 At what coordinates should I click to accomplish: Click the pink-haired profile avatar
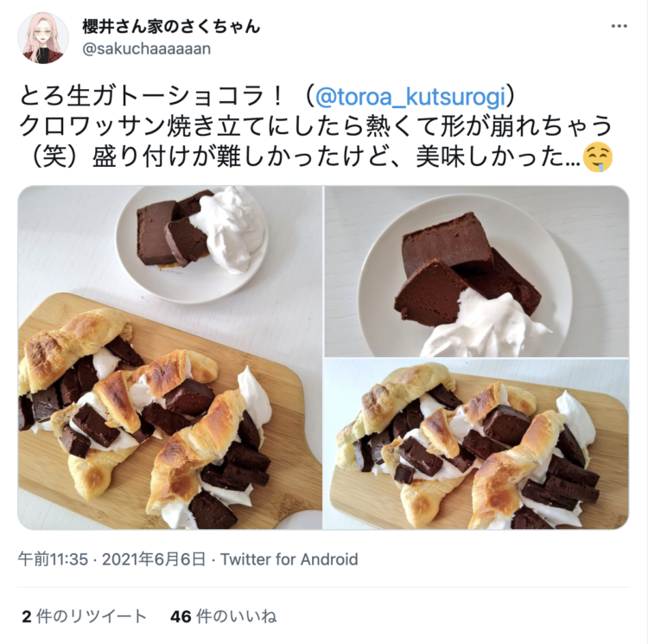[42, 38]
